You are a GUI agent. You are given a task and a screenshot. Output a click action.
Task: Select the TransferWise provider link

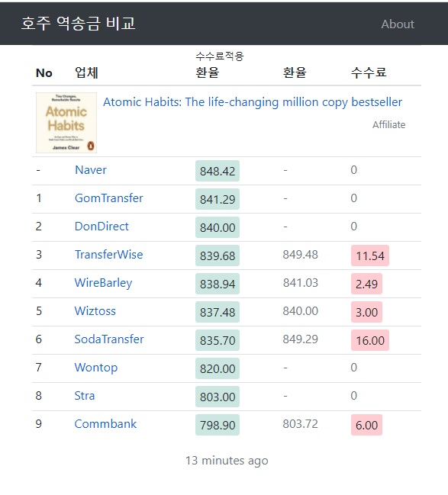tap(108, 255)
